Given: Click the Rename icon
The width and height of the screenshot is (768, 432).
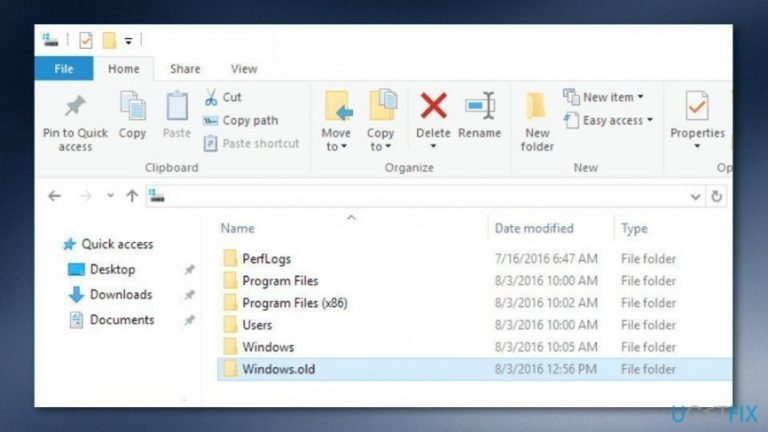Looking at the screenshot, I should (x=480, y=105).
